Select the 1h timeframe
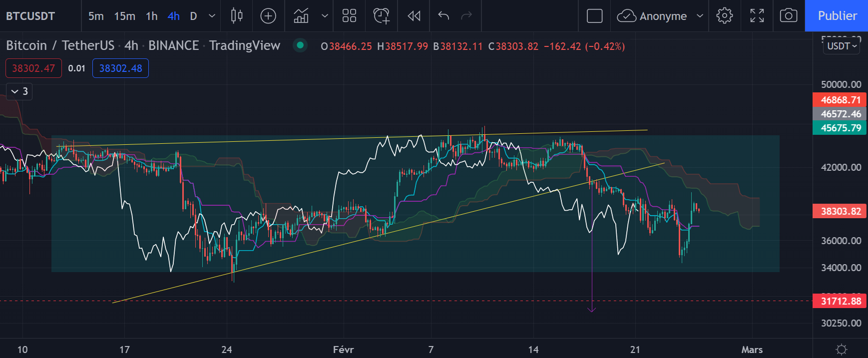The width and height of the screenshot is (868, 358). click(x=151, y=16)
